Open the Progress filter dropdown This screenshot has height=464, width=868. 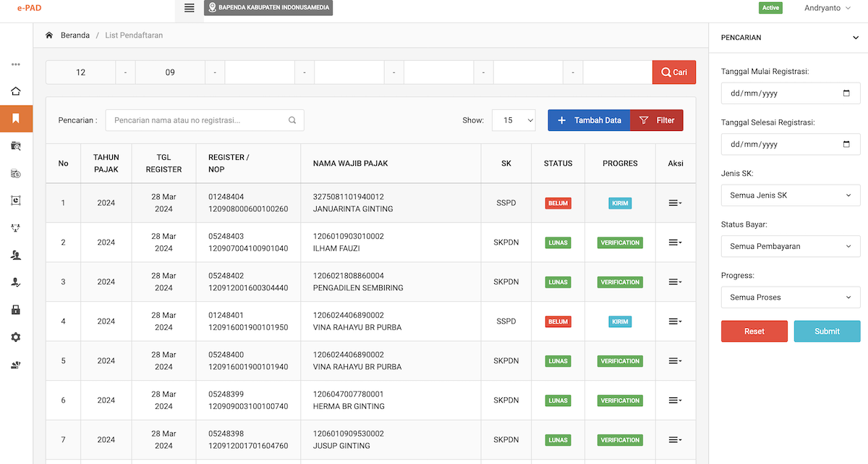coord(790,298)
